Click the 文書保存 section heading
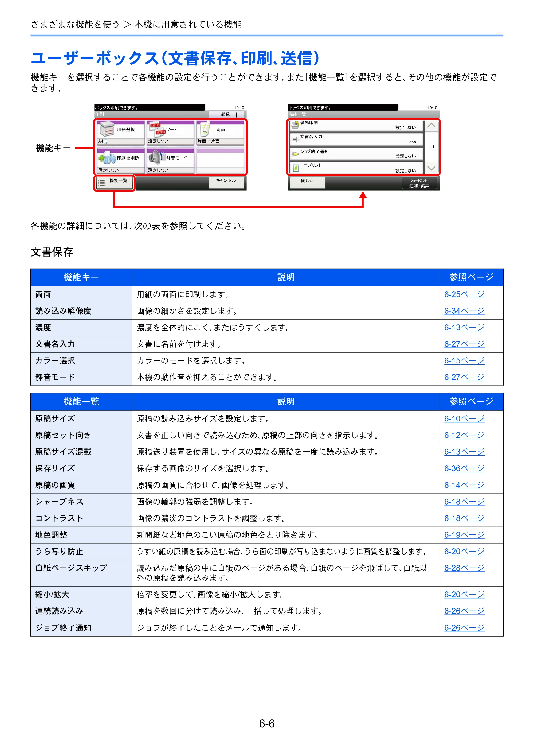534x756 pixels. click(52, 252)
